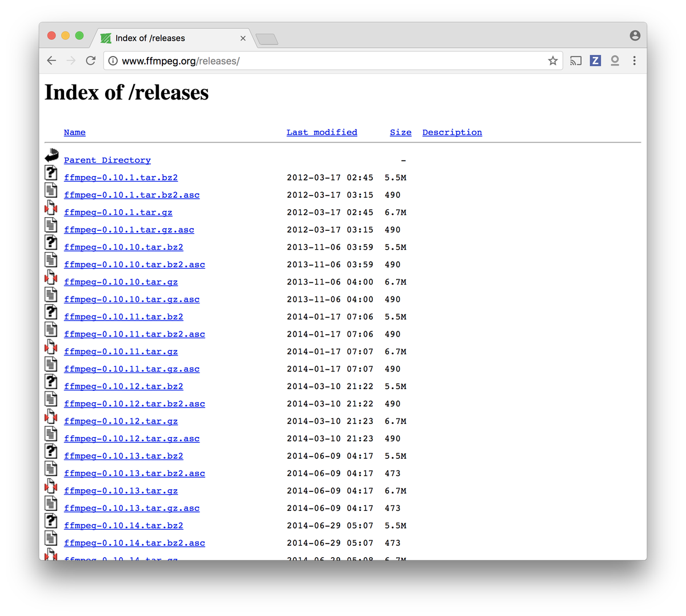
Task: Click compressed-file icon beside ffmpeg-0.10.1.tar.gz
Action: click(51, 207)
